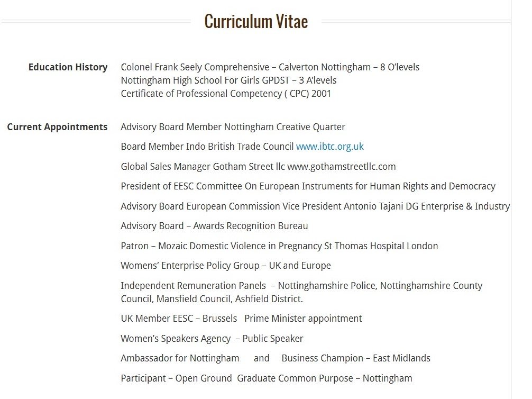Screen dimensions: 532x399
Task: Click the Independent Remuneration Panels text
Action: click(193, 286)
